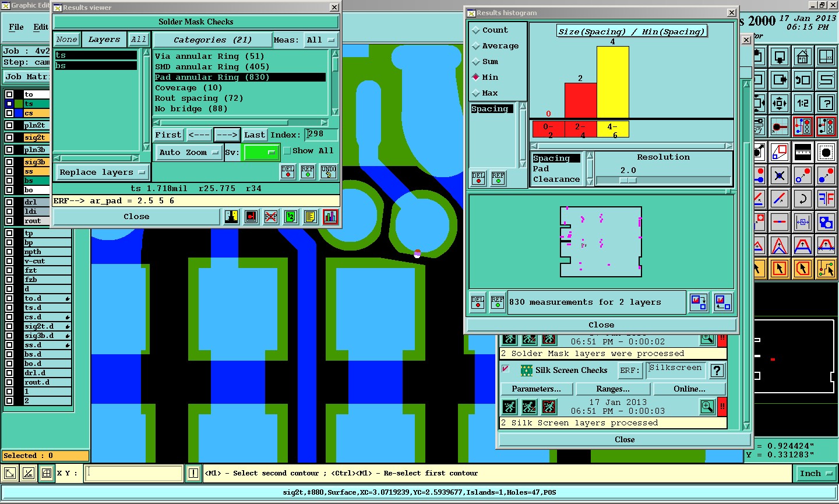
Task: Click the yellow notes report icon
Action: [x=311, y=217]
